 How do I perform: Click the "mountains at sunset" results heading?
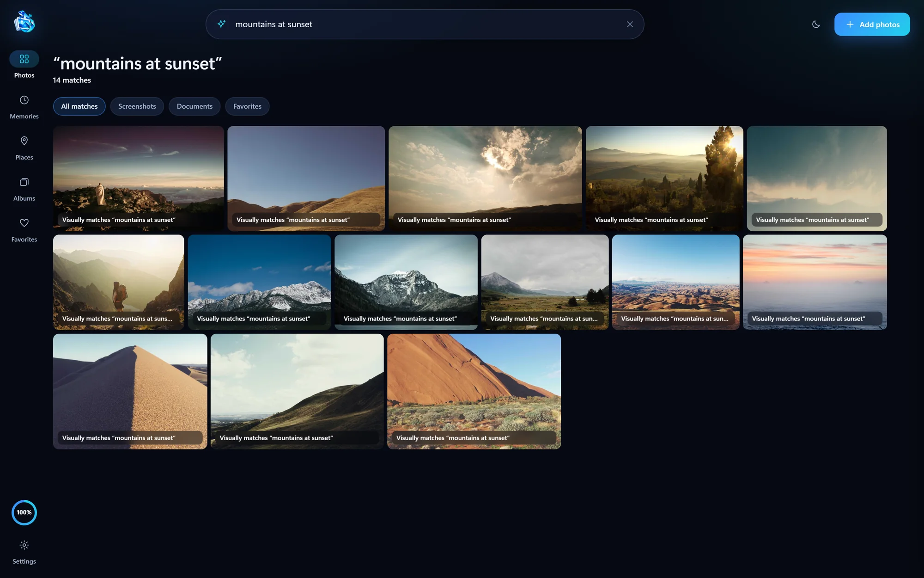(138, 63)
